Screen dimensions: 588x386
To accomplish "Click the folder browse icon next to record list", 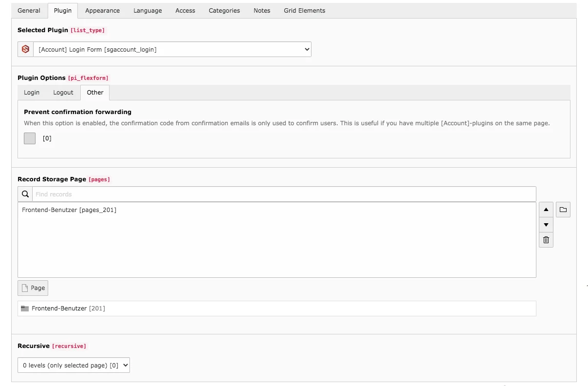I will pyautogui.click(x=563, y=210).
